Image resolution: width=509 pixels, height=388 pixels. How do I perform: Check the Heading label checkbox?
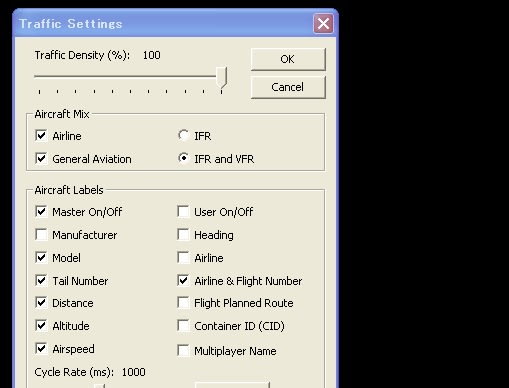tap(183, 234)
